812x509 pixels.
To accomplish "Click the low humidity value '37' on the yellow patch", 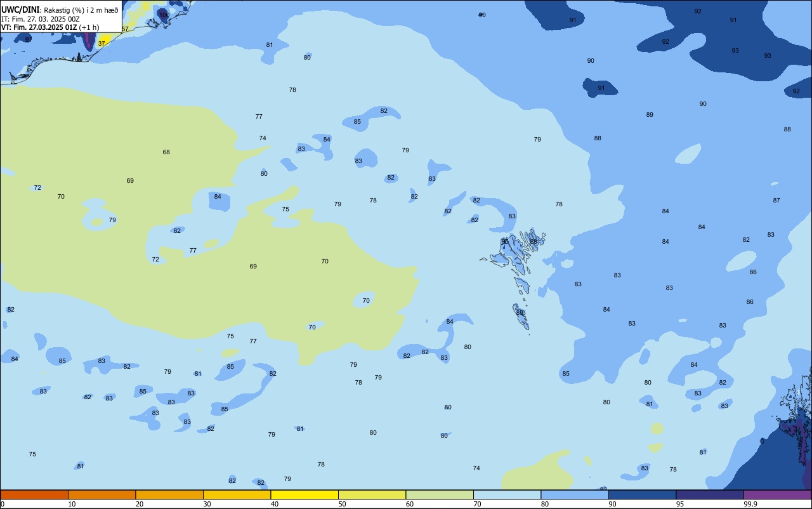I will (x=101, y=43).
